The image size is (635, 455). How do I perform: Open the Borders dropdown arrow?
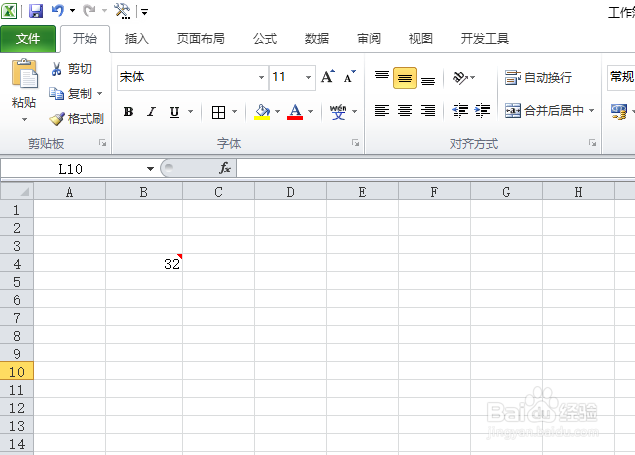(x=234, y=111)
